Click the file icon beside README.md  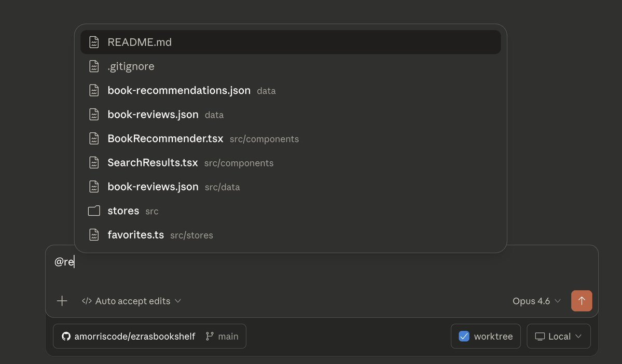point(94,42)
